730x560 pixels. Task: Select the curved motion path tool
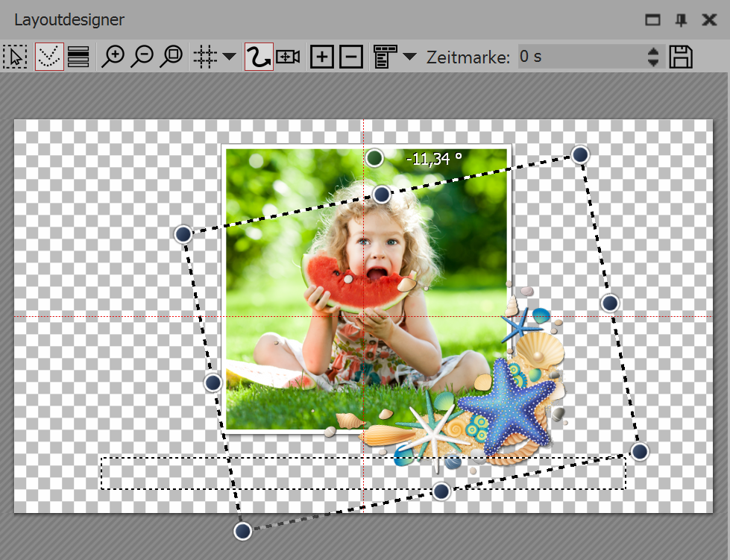[259, 57]
